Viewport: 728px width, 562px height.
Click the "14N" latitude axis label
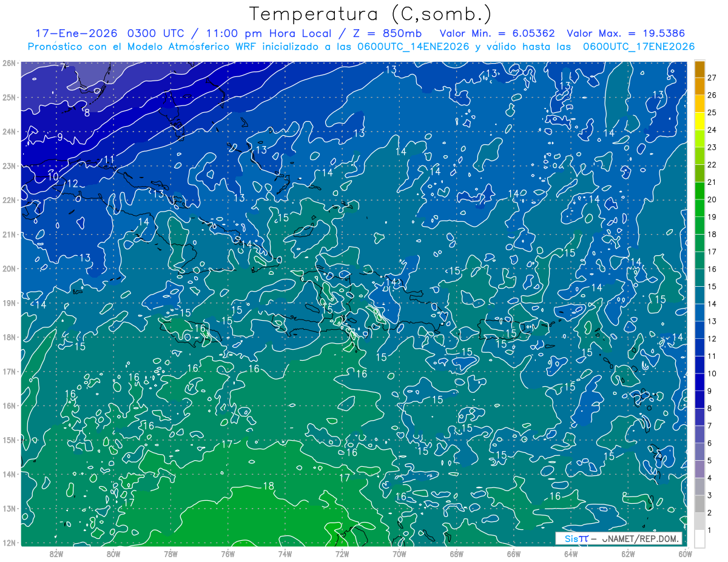[x=9, y=474]
